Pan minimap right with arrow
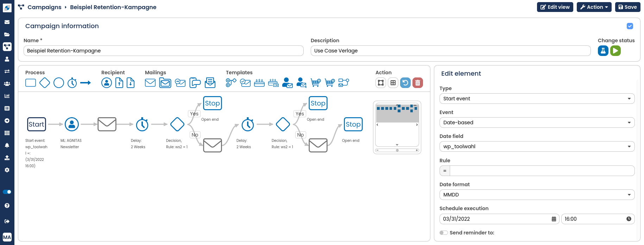 417,125
